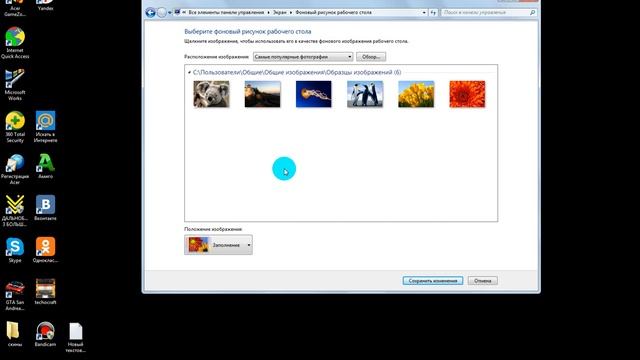Click the Искать в Интернете shortcut

pos(45,127)
